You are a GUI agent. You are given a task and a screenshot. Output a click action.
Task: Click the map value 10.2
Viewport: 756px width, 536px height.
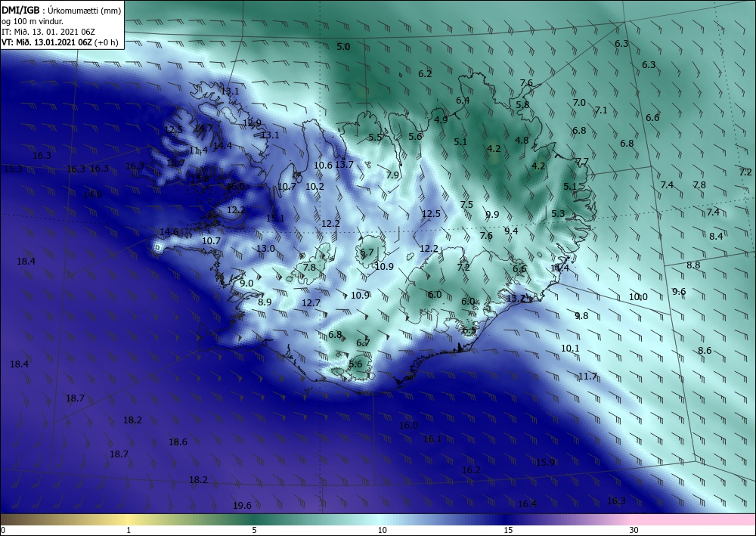314,186
